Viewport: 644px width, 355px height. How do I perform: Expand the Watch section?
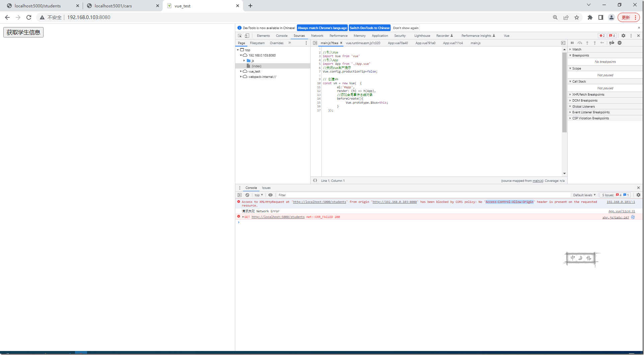point(605,49)
